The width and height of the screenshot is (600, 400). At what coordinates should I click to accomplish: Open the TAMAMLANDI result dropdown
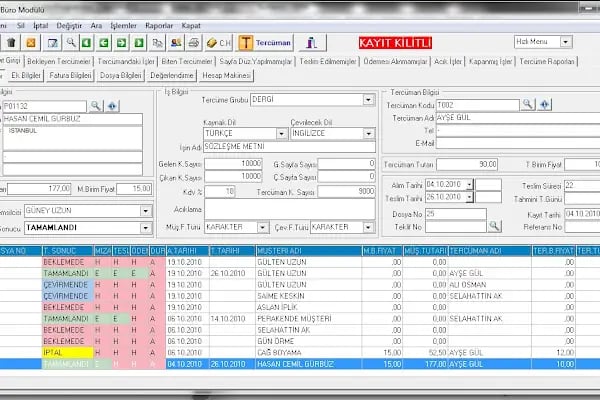[x=145, y=228]
